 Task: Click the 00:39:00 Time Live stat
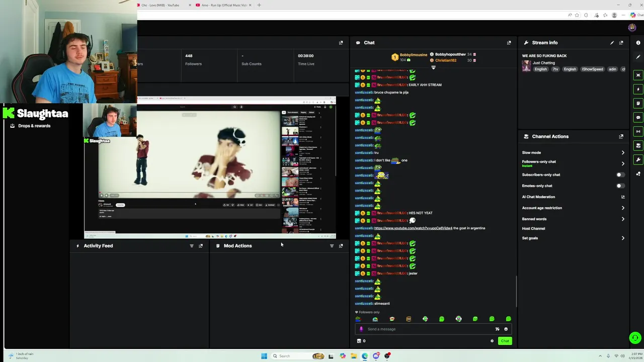(305, 60)
